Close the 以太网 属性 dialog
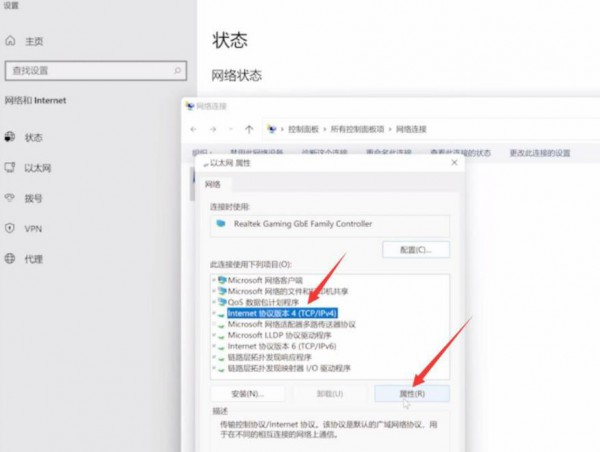Image resolution: width=600 pixels, height=452 pixels. click(454, 163)
